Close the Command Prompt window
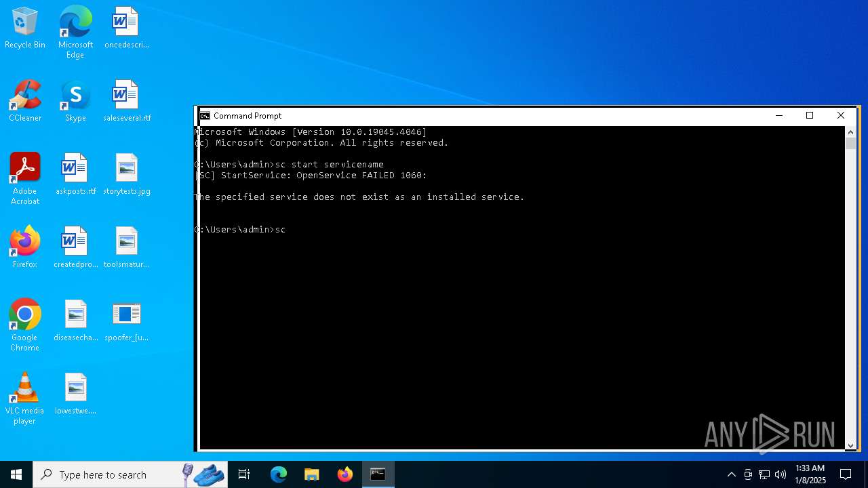Image resolution: width=868 pixels, height=488 pixels. point(841,116)
